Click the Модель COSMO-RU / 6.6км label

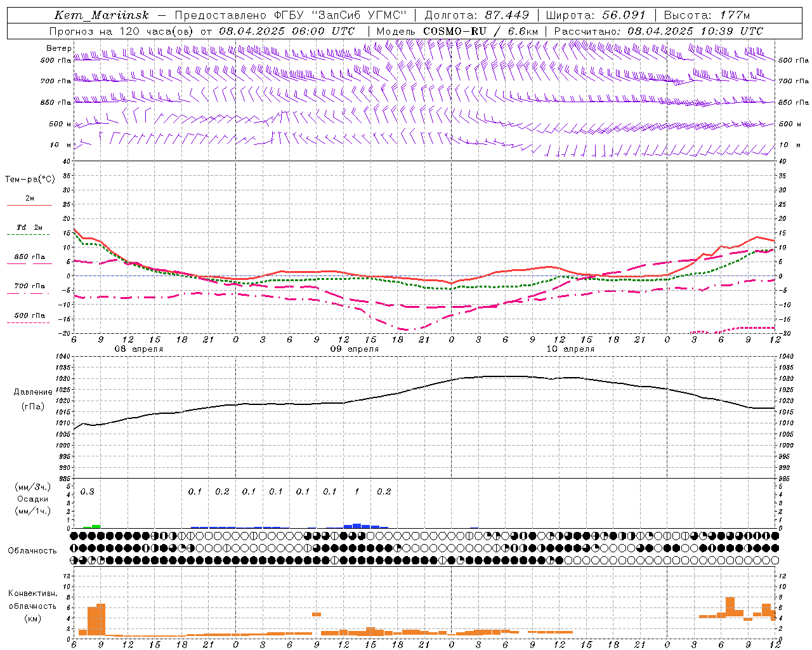pyautogui.click(x=457, y=31)
